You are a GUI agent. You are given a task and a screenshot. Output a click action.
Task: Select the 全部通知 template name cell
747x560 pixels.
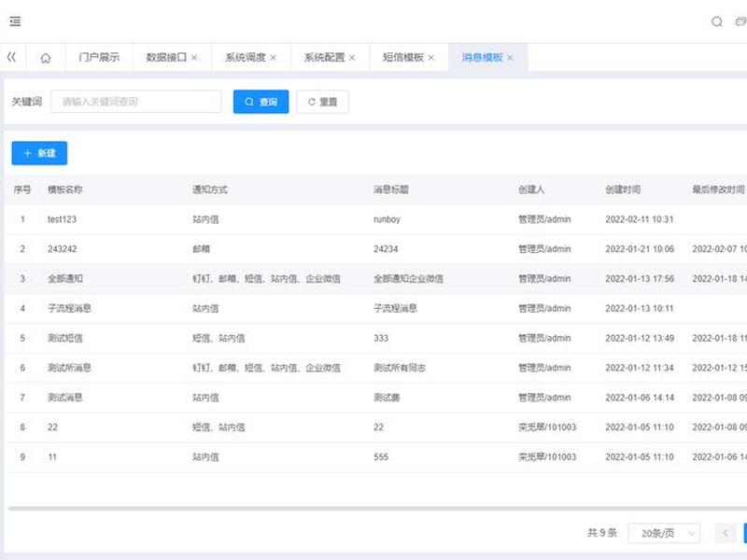coord(65,278)
